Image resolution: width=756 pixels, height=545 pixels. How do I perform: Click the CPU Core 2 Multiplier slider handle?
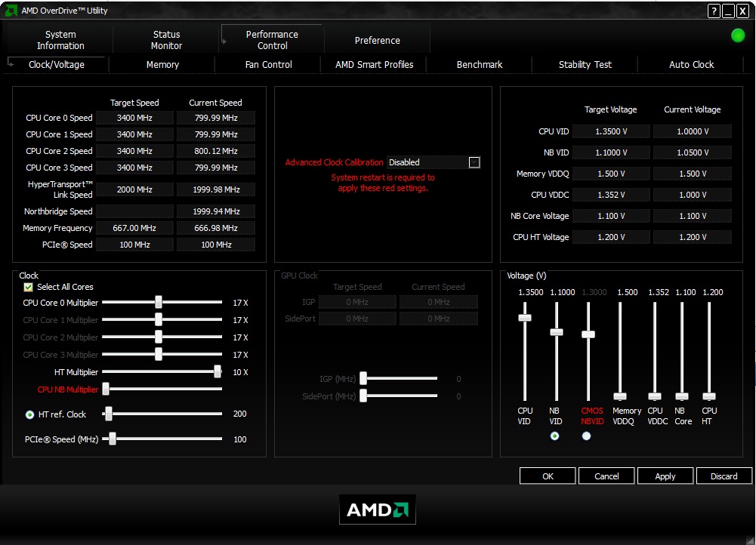[x=159, y=337]
